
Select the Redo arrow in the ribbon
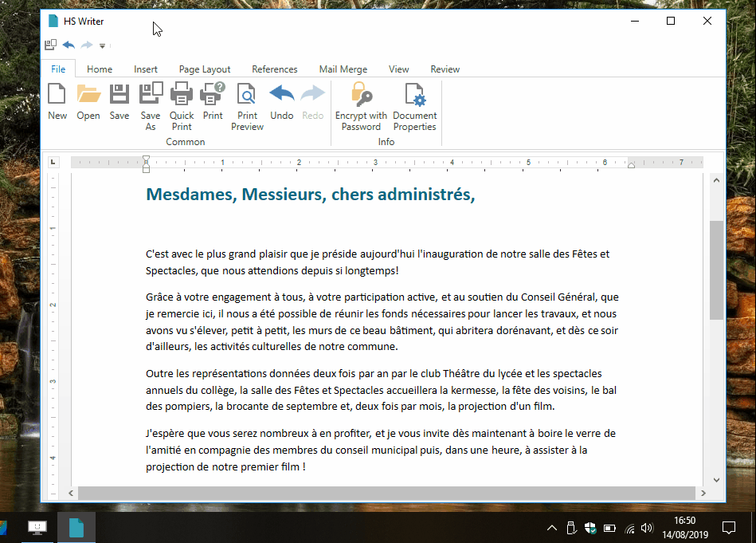(312, 101)
